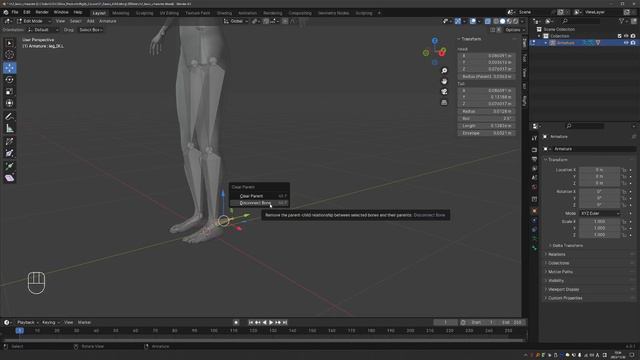The width and height of the screenshot is (640, 360).
Task: Select the Select Box tool in toolbar
Action: click(x=9, y=43)
